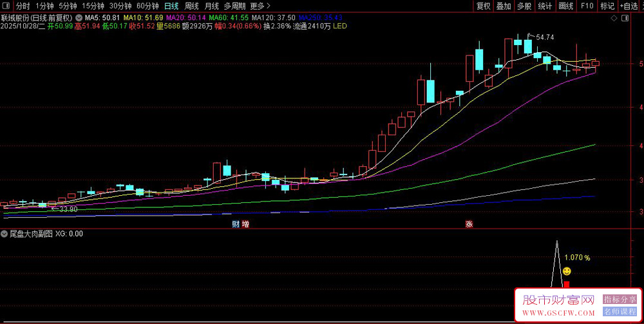Click the 尾盘大肉副图 indicator name

point(31,234)
